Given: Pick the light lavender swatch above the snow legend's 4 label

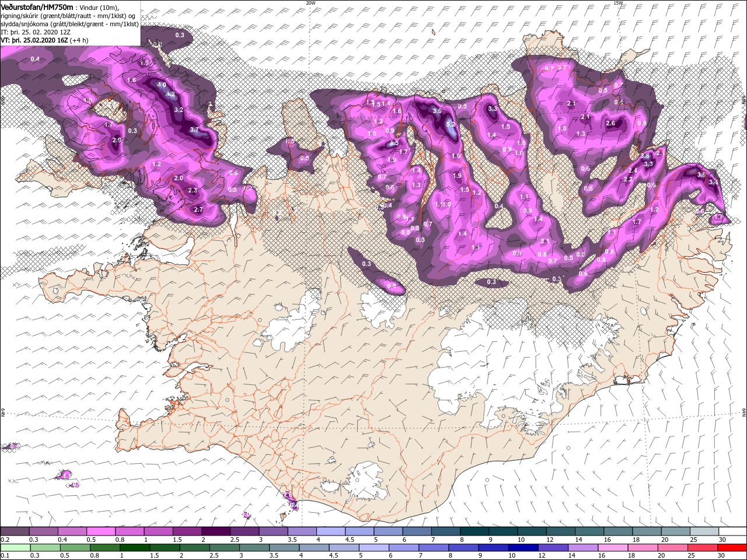Looking at the screenshot, I should click(x=330, y=531).
